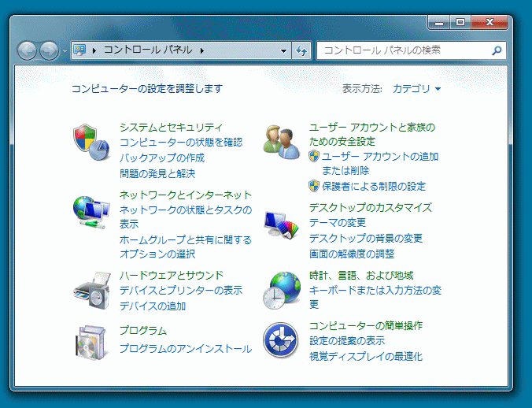This screenshot has width=532, height=408.
Task: Open 時計、言語、および地域 category
Action: 361,275
